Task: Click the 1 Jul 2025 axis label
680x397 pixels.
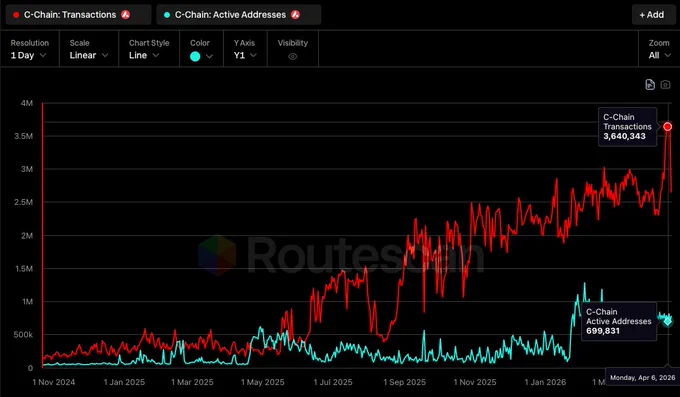Action: click(333, 382)
